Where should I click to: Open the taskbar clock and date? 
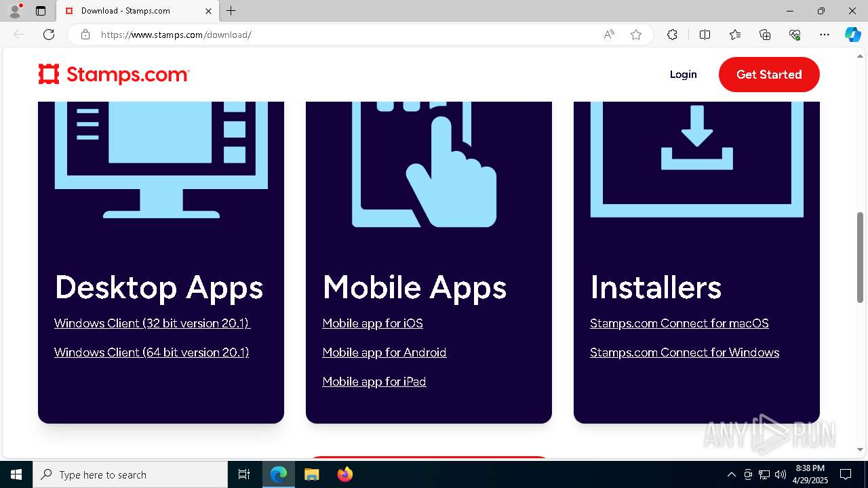[x=811, y=474]
